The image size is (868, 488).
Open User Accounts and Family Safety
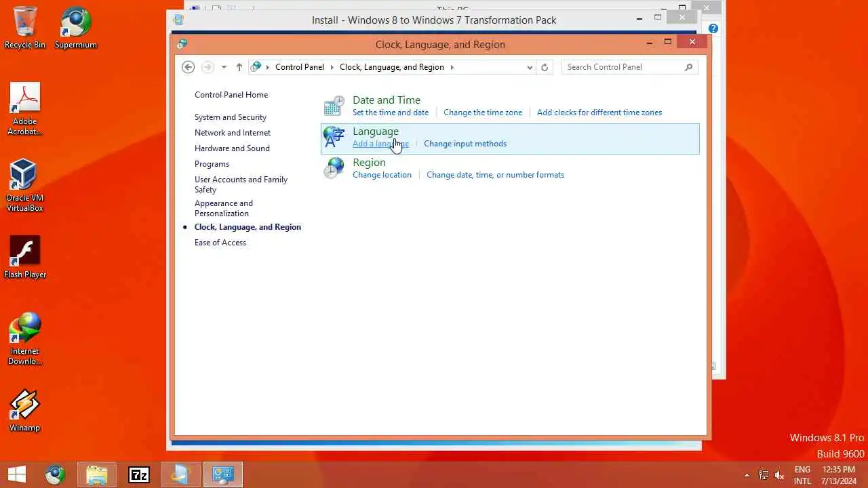tap(241, 184)
